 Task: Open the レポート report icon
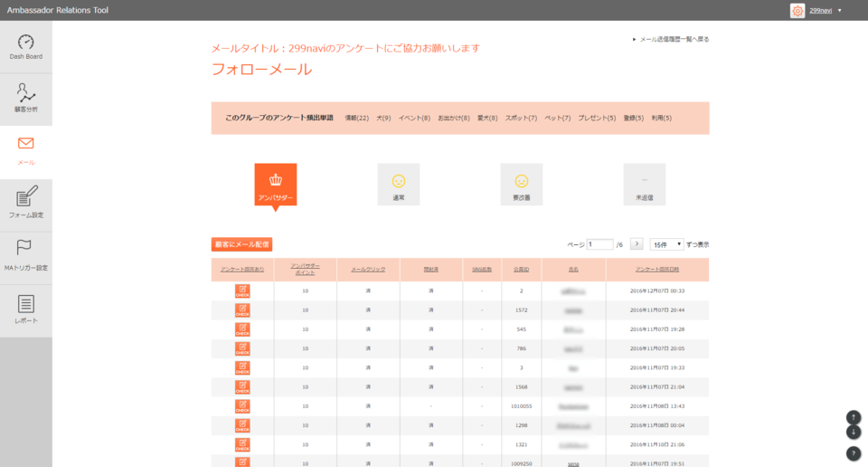[x=25, y=310]
